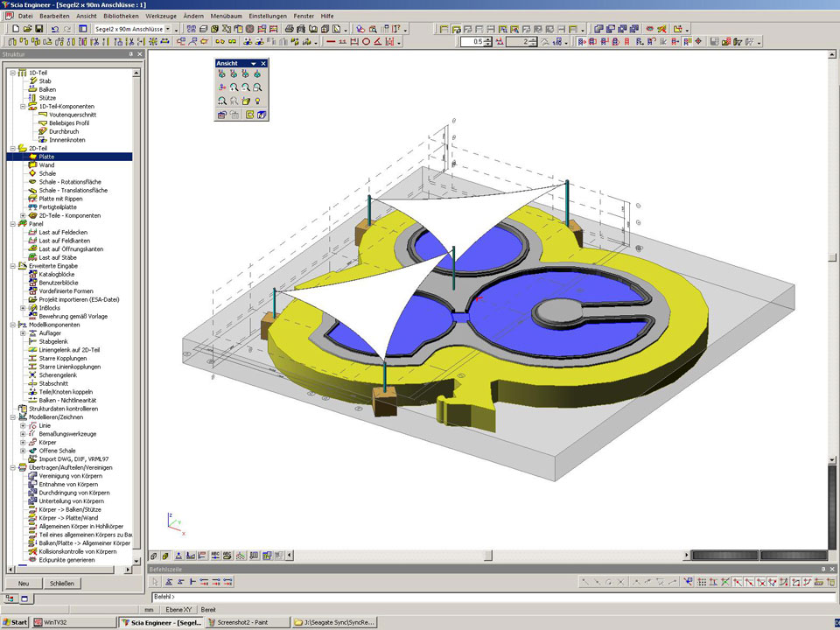The image size is (840, 630).
Task: Toggle the mm units status bar field
Action: point(149,609)
